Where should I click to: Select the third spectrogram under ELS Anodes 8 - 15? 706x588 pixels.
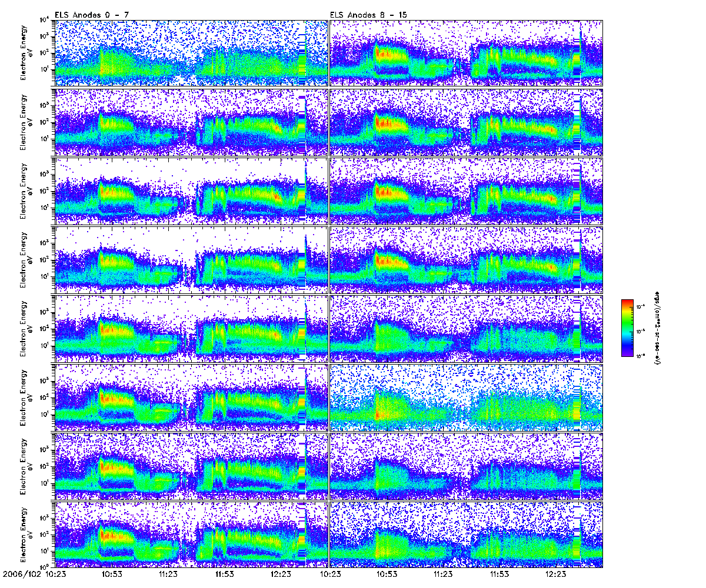[467, 191]
